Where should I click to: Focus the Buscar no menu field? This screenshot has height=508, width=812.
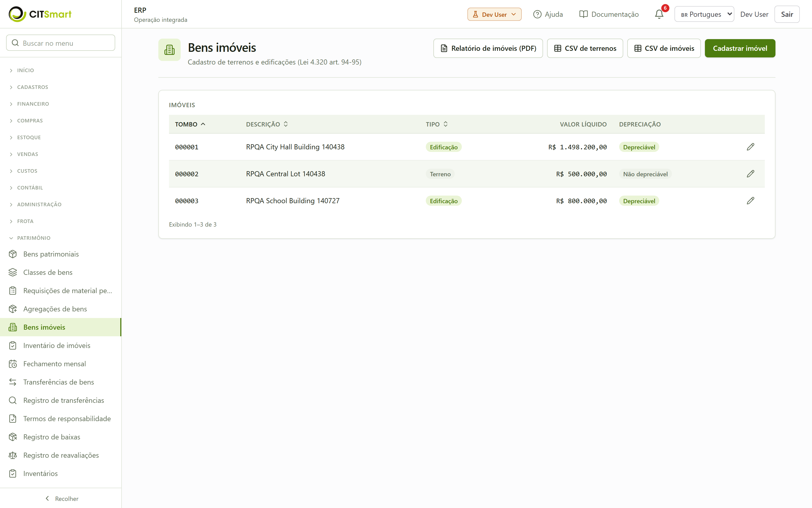point(61,43)
